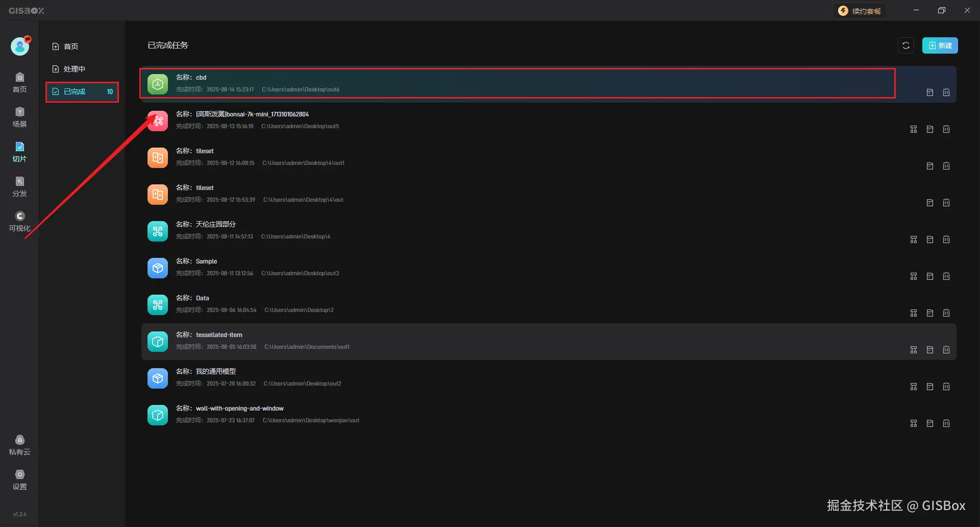Click the hierarchy icon for tessellated-item
This screenshot has height=527, width=980.
click(x=914, y=350)
